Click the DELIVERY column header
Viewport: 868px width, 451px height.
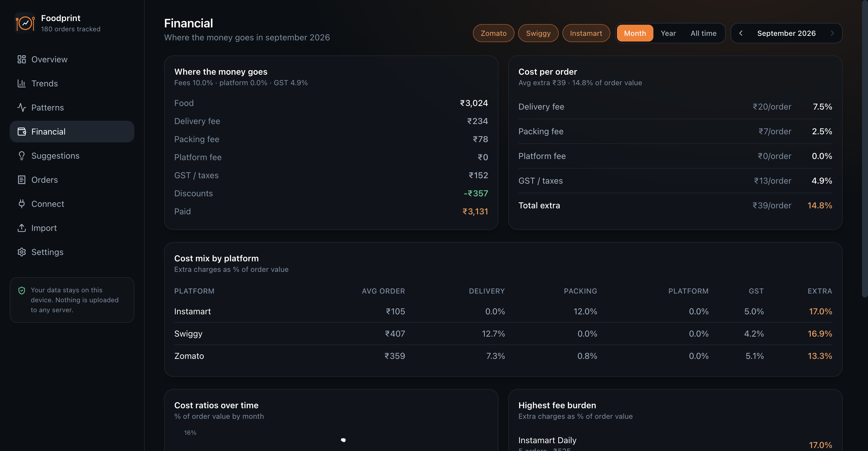tap(486, 291)
